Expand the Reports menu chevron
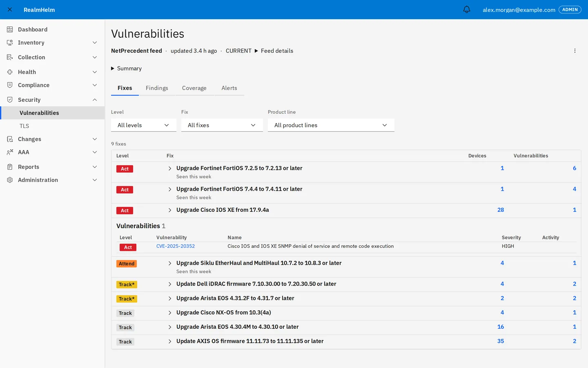Screen dimensions: 588x368 tap(95, 167)
